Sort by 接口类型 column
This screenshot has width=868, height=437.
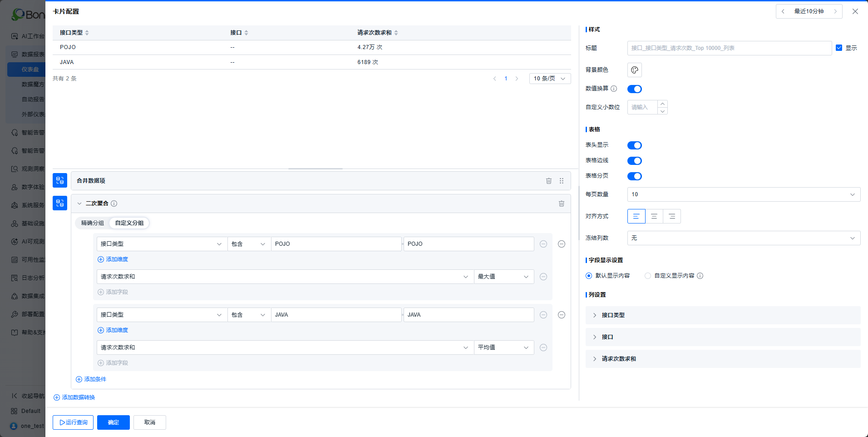(87, 33)
